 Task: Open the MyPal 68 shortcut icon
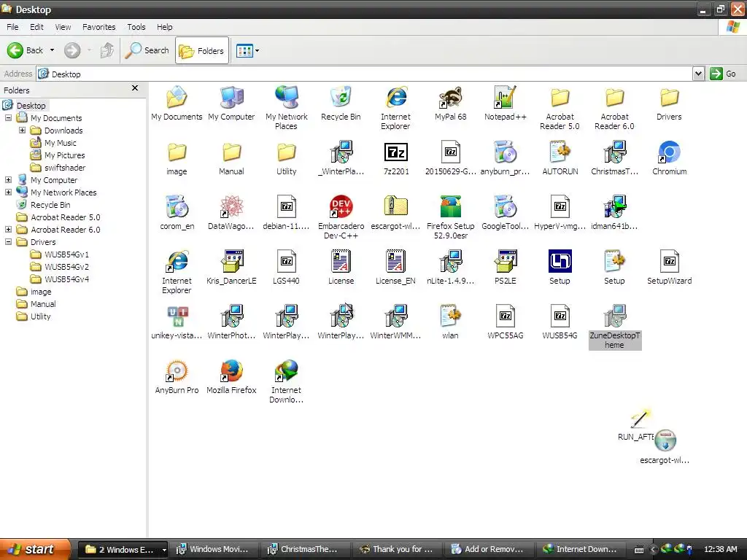click(450, 98)
